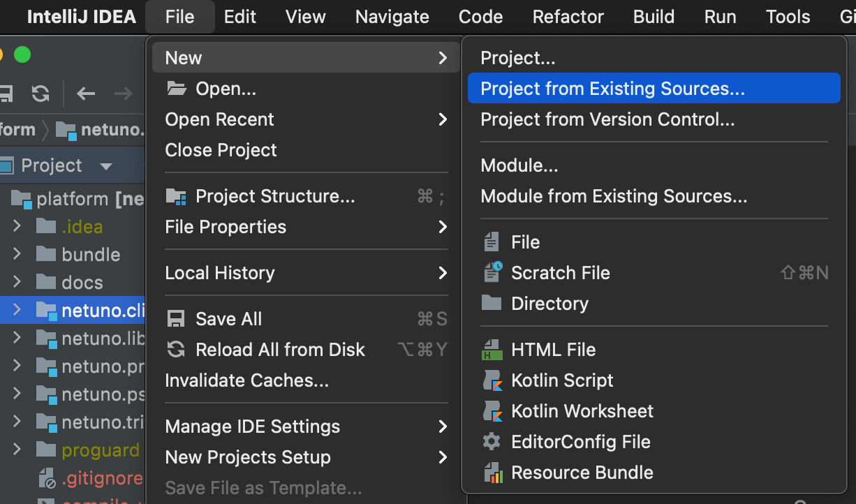Viewport: 856px width, 504px height.
Task: Choose Module from Existing Sources
Action: coord(614,196)
